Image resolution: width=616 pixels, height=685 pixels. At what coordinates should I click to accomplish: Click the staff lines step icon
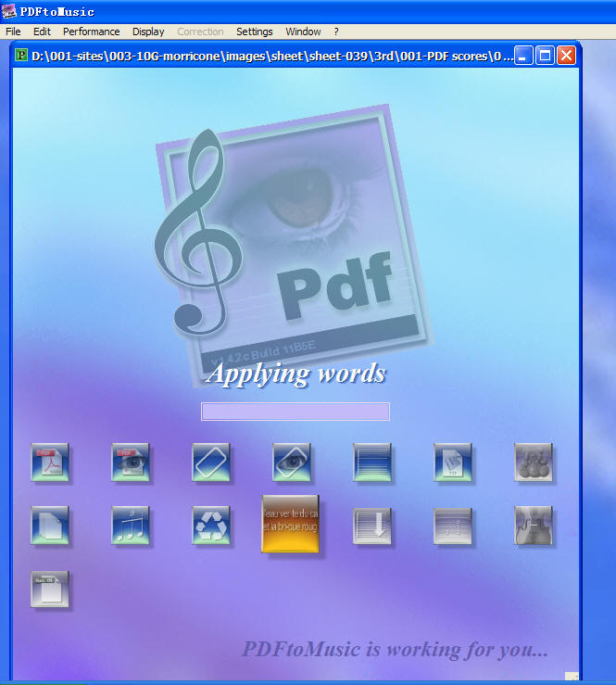[x=372, y=463]
